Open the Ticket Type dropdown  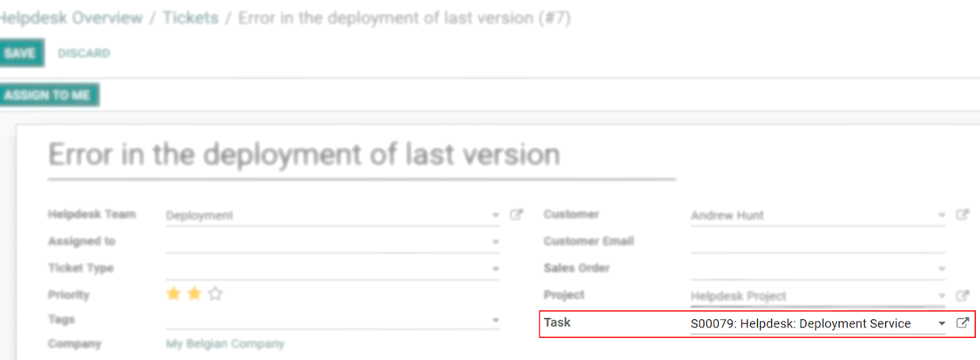(x=495, y=269)
